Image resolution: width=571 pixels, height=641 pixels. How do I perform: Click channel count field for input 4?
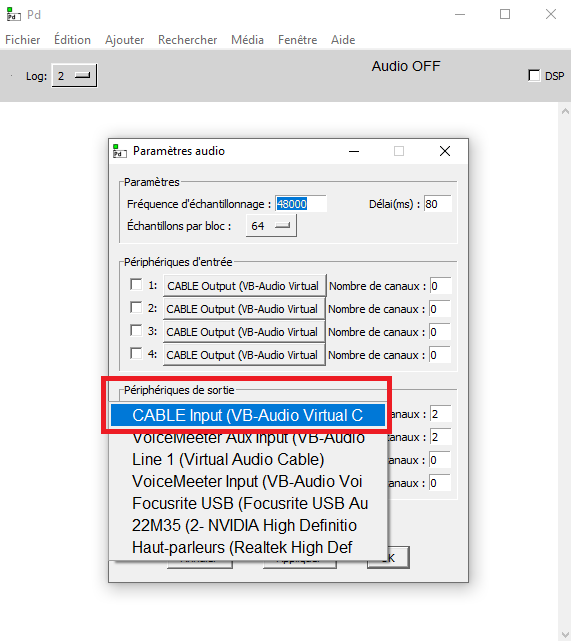tap(440, 354)
